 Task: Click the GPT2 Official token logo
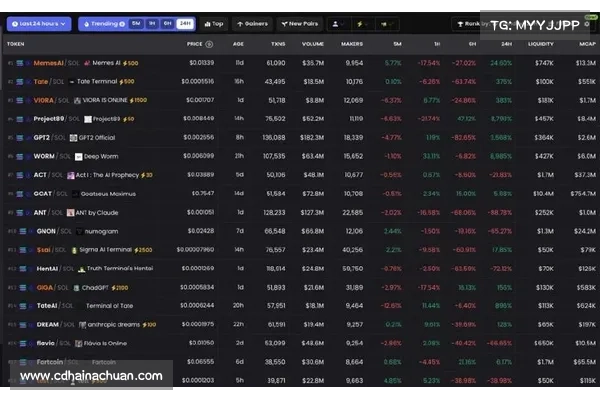[73, 138]
